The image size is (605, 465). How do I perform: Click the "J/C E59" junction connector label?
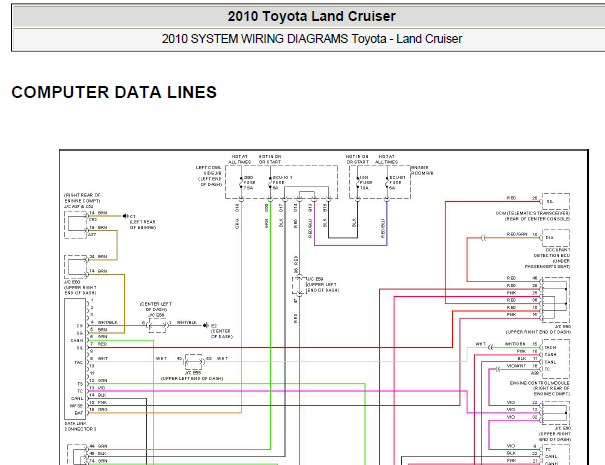(x=316, y=279)
